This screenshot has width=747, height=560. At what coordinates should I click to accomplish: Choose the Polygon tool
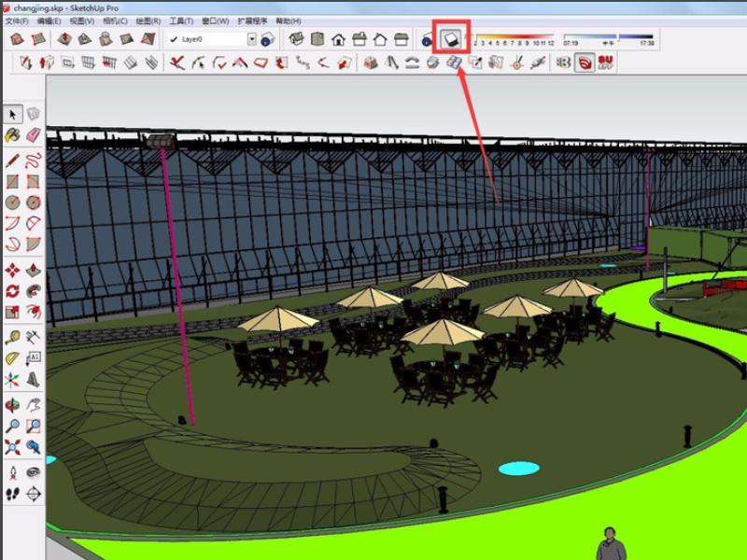(33, 203)
